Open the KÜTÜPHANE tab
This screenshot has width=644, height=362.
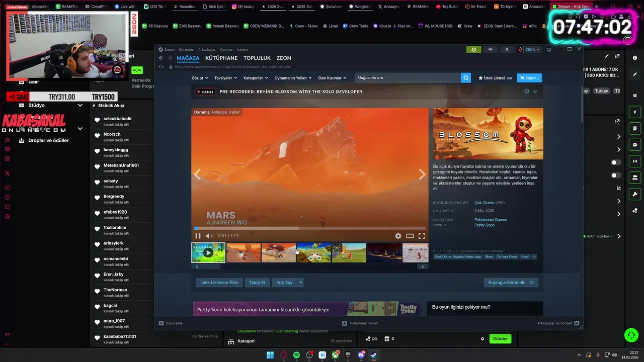tap(221, 58)
